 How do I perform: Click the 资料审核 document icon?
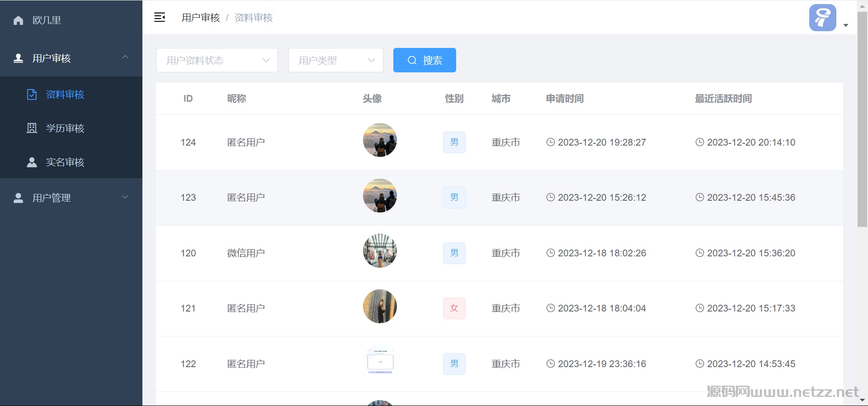[x=32, y=94]
